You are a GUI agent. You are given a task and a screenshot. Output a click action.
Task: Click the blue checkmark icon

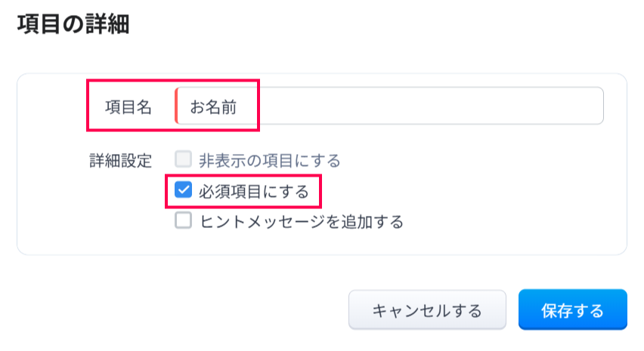point(183,191)
